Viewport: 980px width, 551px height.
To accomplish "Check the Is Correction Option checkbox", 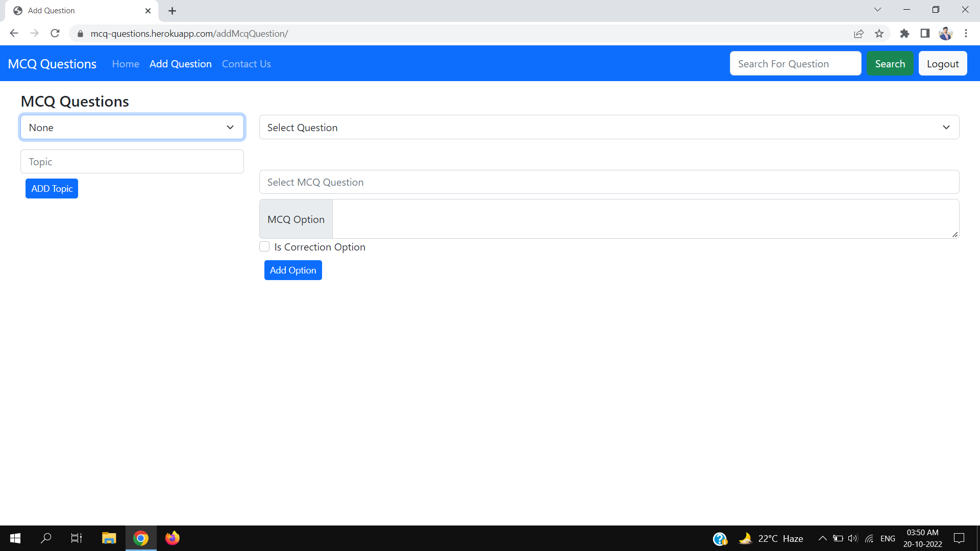I will 264,246.
